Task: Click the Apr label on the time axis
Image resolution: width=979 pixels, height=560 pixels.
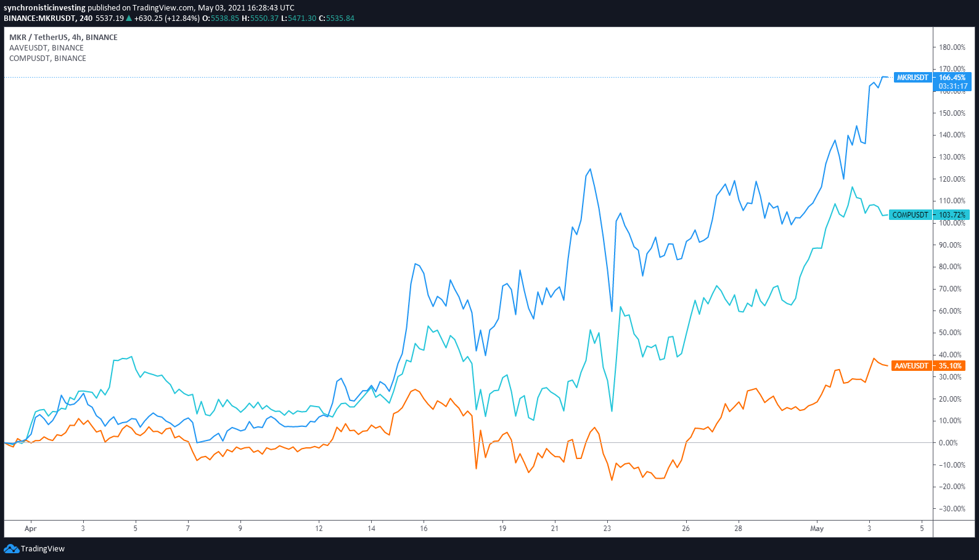Action: coord(31,529)
